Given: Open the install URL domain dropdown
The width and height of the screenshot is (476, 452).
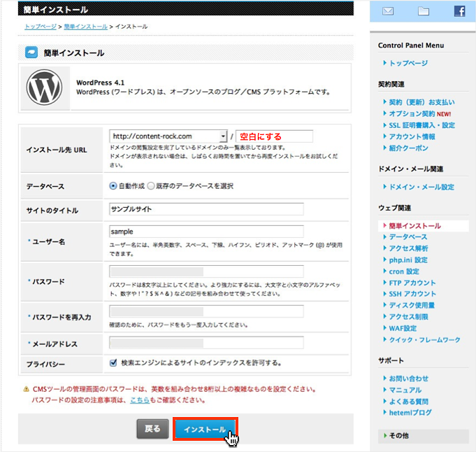Looking at the screenshot, I should [x=168, y=136].
